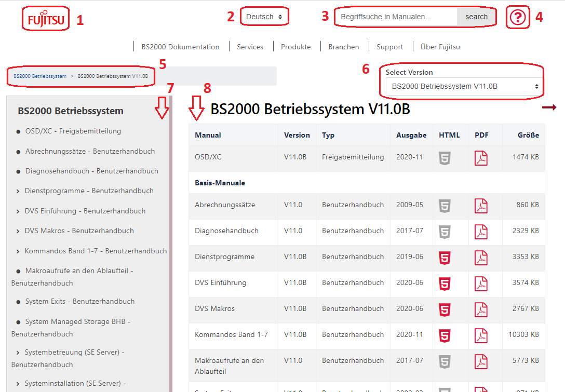Open the Support menu item

tap(389, 47)
